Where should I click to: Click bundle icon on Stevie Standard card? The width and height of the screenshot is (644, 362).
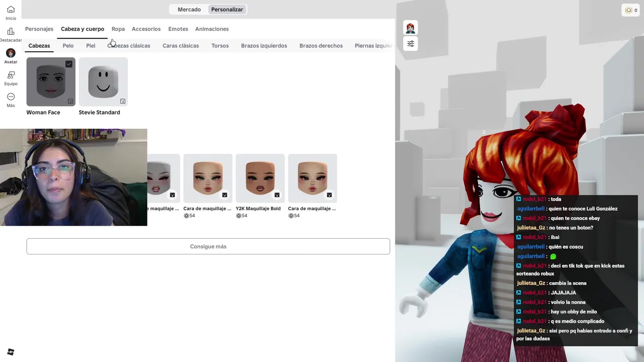(x=123, y=101)
